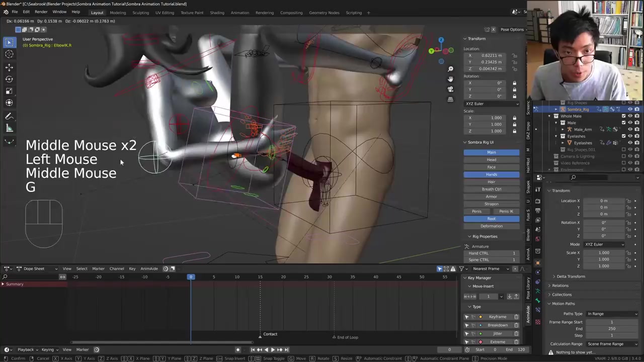The image size is (644, 362).
Task: Activate the 3D Cursor tool
Action: click(x=9, y=54)
